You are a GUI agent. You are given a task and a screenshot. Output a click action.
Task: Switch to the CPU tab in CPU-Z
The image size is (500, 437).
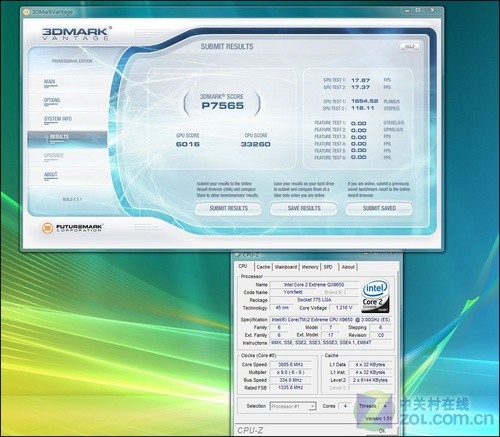[x=243, y=266]
